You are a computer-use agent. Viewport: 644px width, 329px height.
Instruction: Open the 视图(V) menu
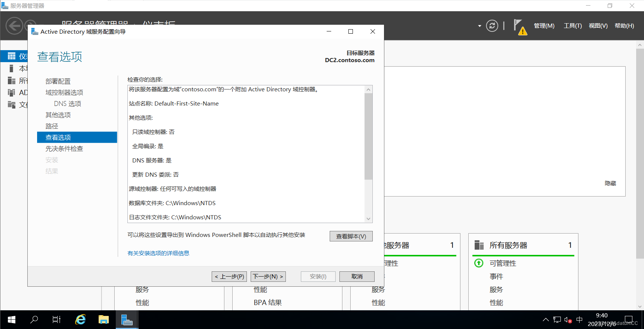point(598,26)
